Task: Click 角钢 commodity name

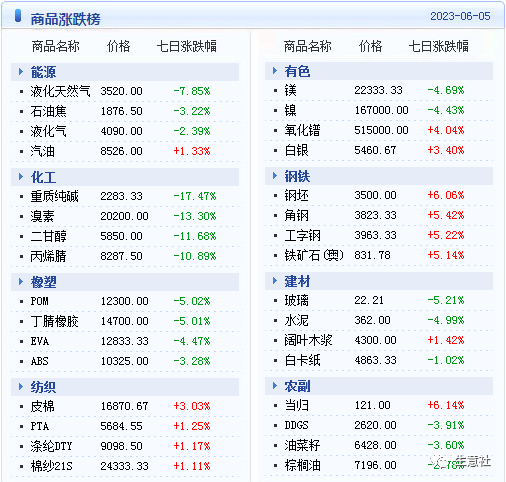Action: 296,215
